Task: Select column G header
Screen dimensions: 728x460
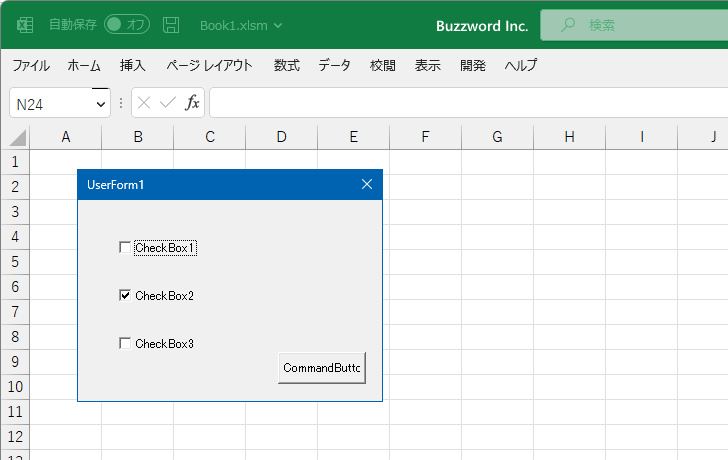Action: [x=497, y=137]
